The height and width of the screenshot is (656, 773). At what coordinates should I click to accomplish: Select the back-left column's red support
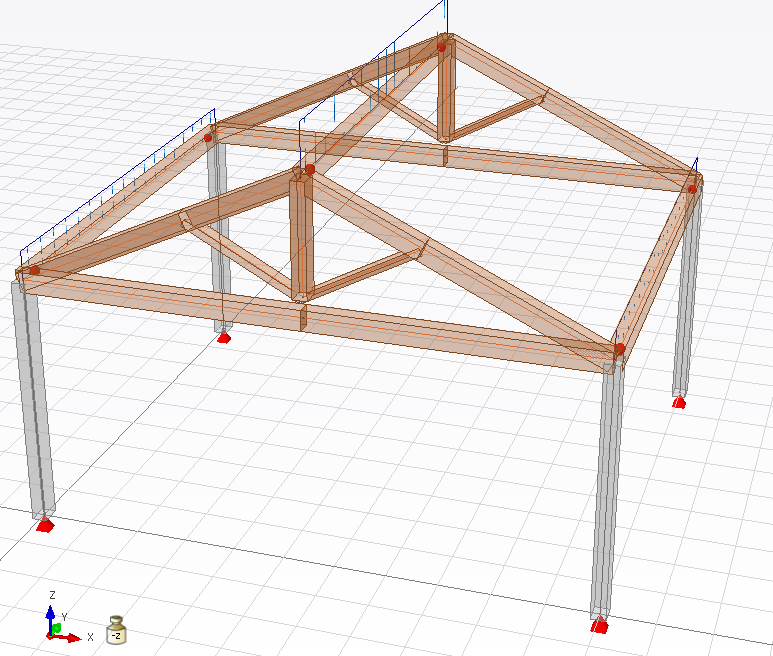point(224,337)
